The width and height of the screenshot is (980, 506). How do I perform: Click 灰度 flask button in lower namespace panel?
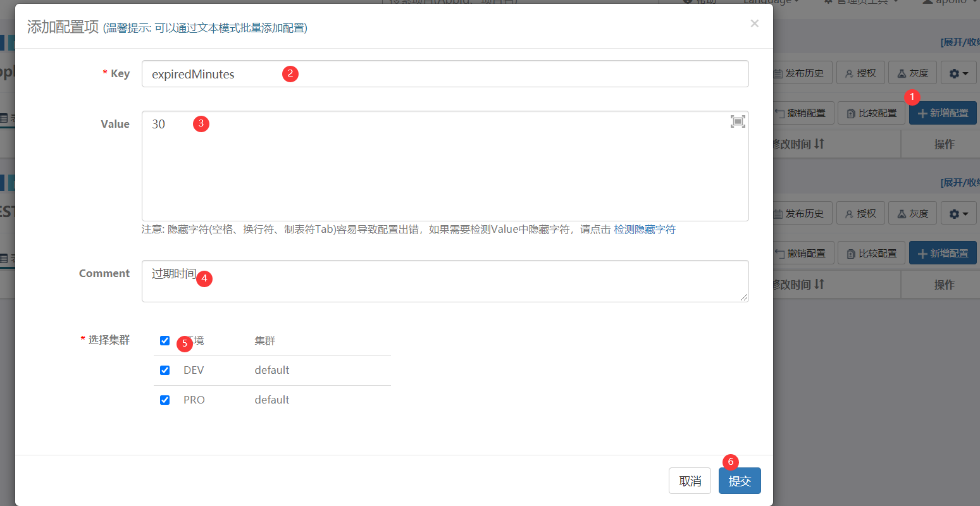click(x=912, y=214)
